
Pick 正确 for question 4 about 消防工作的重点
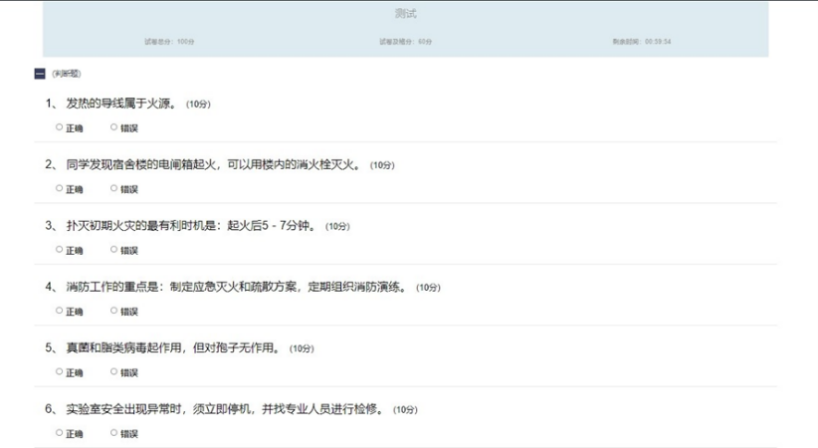coord(60,310)
